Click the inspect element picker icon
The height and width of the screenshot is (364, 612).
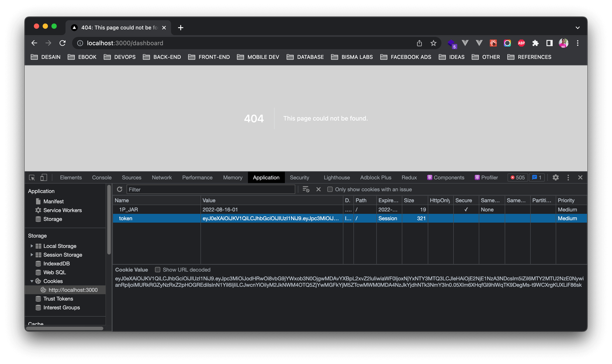[32, 178]
